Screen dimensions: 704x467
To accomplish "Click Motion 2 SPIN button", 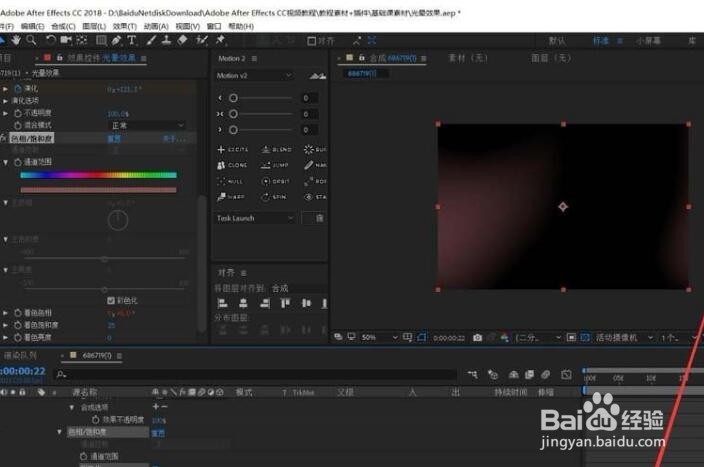I will pos(274,197).
